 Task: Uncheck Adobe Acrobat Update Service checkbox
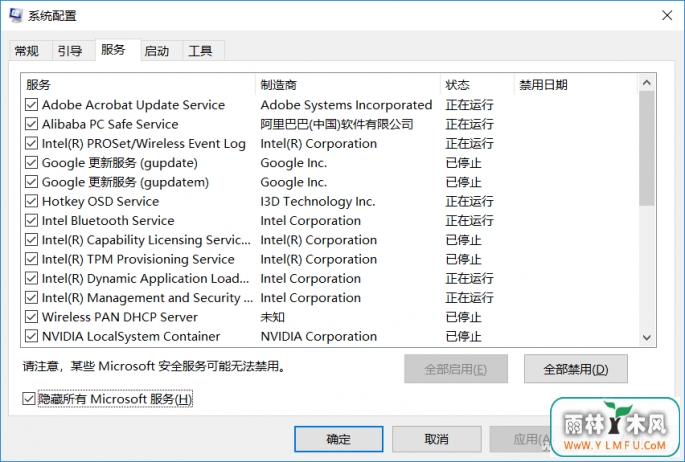[31, 105]
